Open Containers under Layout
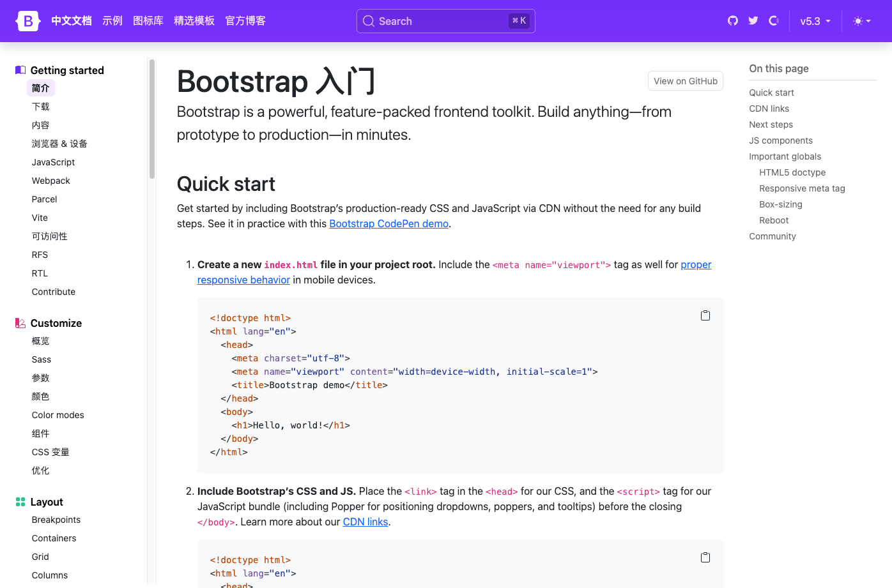Viewport: 892px width, 588px height. click(54, 538)
